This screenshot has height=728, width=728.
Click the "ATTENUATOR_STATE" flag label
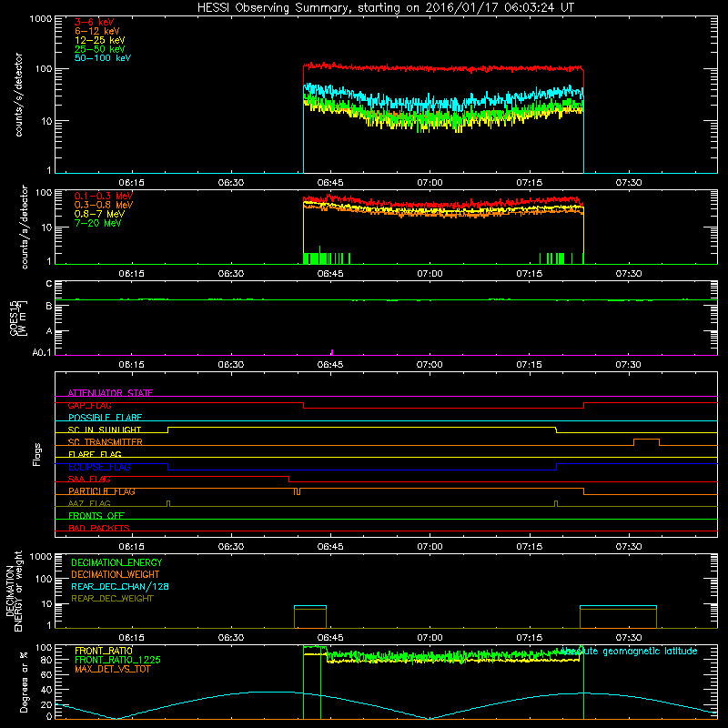110,393
